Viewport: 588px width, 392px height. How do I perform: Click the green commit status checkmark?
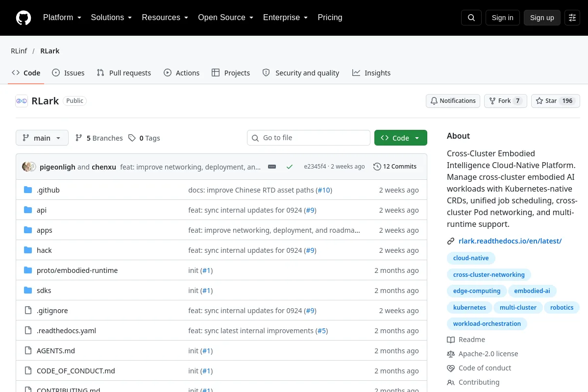pyautogui.click(x=290, y=167)
